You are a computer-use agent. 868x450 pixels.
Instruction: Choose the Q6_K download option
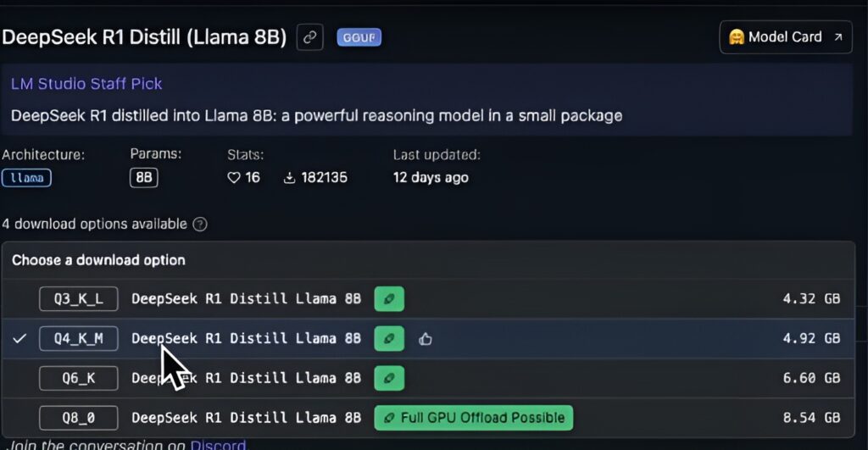click(78, 378)
